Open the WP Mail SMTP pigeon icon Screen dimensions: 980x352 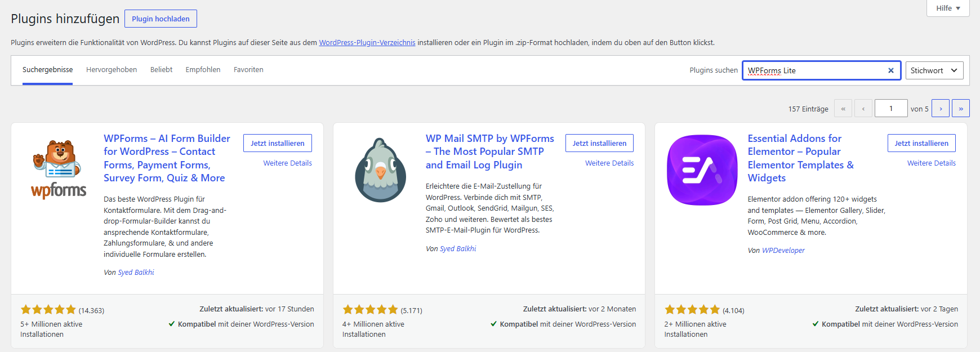click(x=381, y=170)
